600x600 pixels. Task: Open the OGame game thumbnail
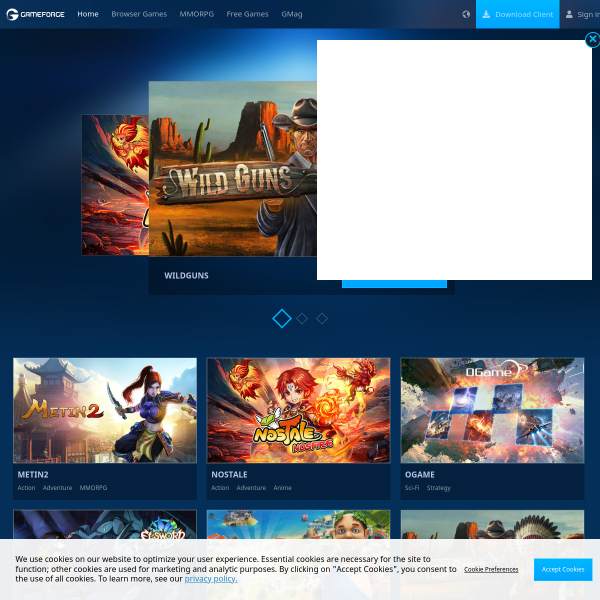point(492,410)
